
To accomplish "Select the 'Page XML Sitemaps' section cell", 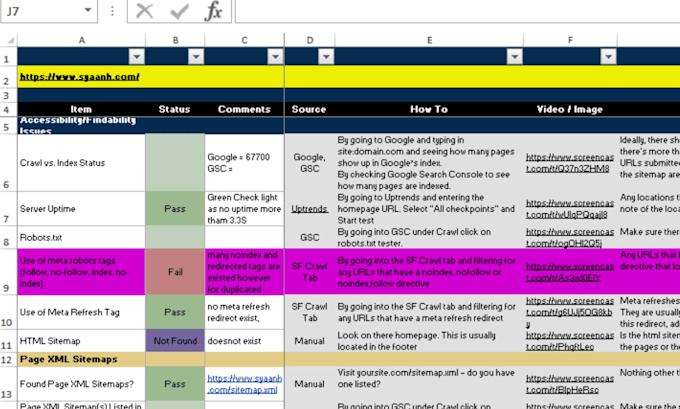I will click(82, 359).
